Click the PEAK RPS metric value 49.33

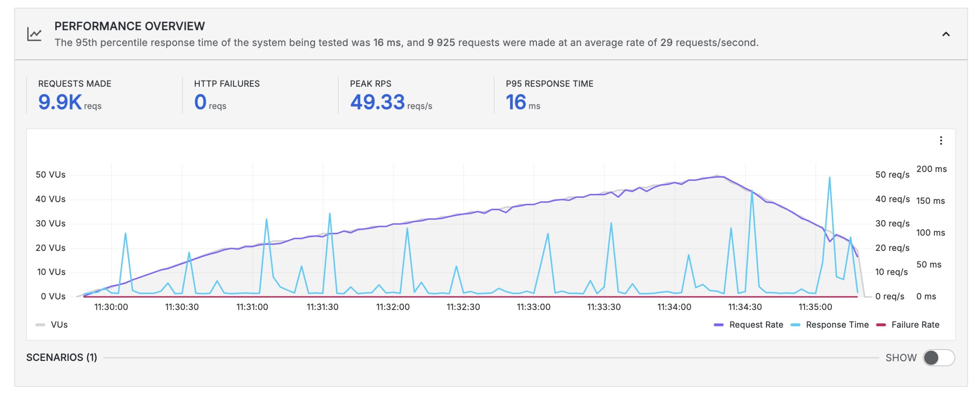pyautogui.click(x=377, y=103)
